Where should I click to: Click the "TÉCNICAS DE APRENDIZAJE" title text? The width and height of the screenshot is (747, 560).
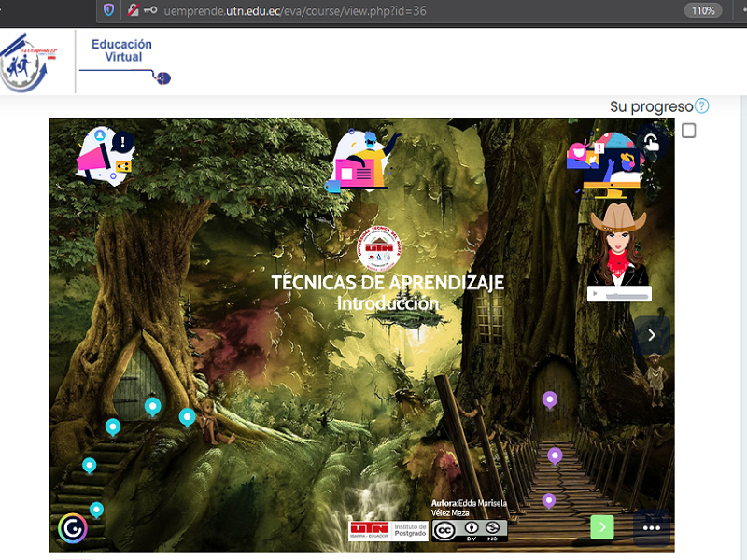point(388,283)
